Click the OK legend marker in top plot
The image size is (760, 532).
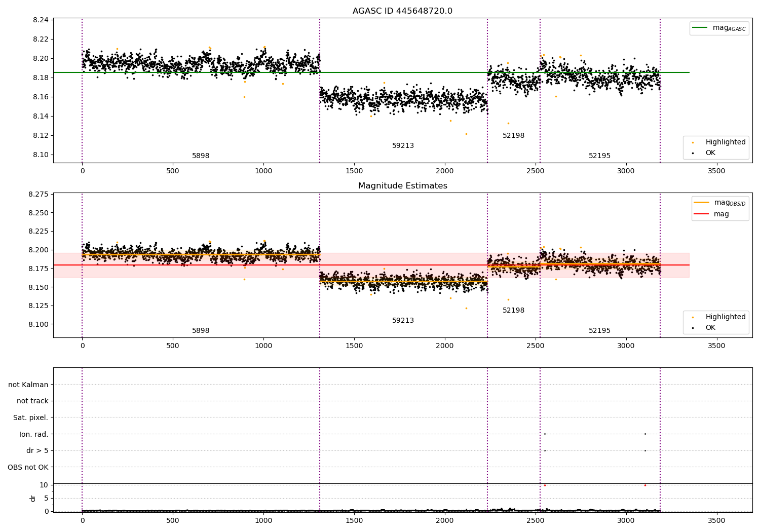(693, 153)
